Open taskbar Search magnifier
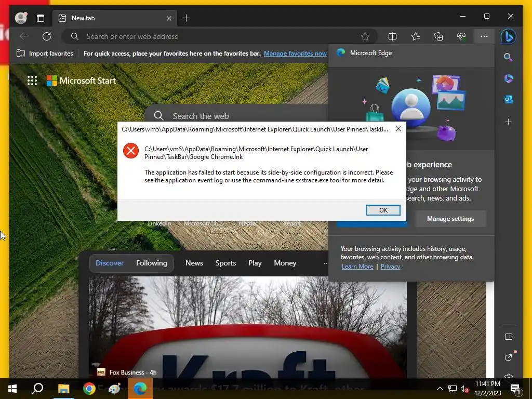 37,389
